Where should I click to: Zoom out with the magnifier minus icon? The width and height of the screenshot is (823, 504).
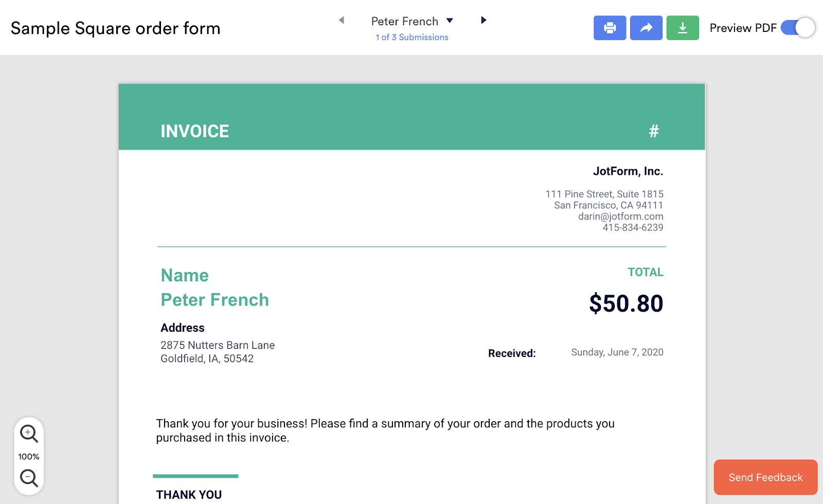point(29,478)
